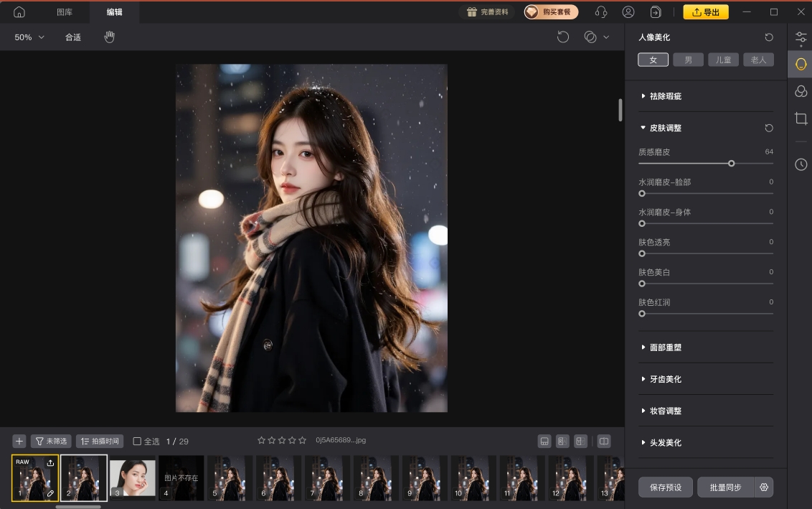The width and height of the screenshot is (812, 509).
Task: Click the share file icon beside 导出
Action: pyautogui.click(x=656, y=12)
